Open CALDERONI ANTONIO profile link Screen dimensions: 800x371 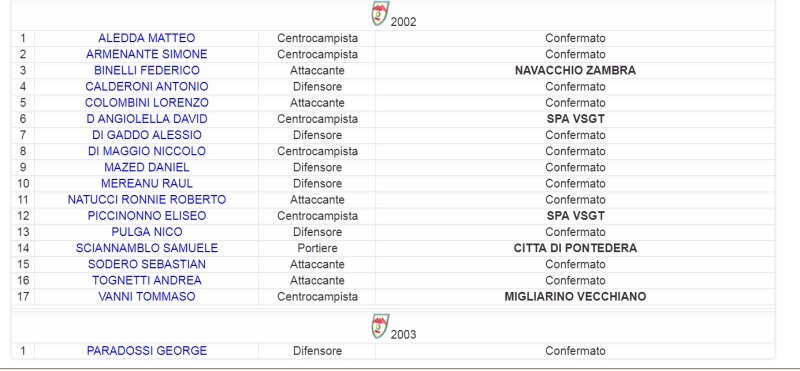point(146,87)
